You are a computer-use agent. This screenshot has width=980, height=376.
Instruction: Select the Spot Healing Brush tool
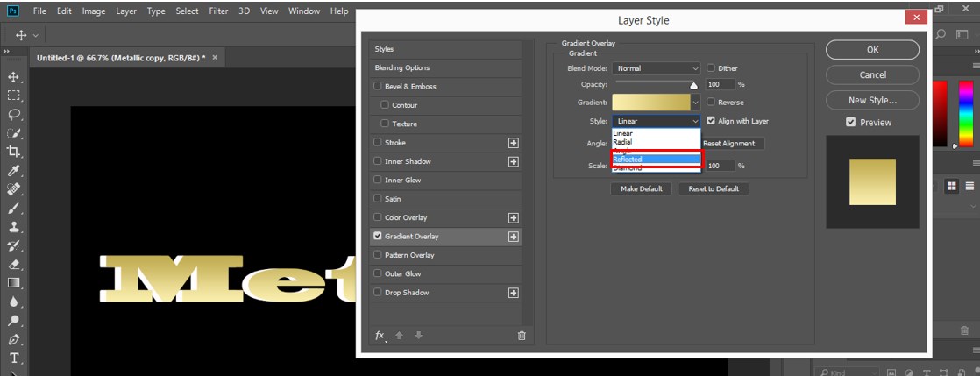pyautogui.click(x=13, y=189)
